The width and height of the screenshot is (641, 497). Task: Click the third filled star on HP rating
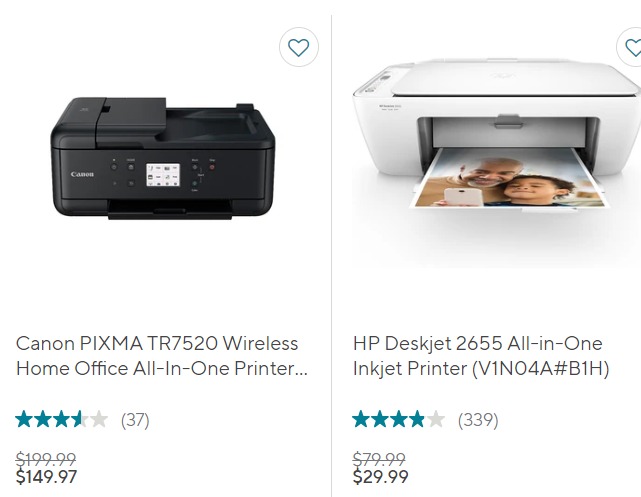399,419
